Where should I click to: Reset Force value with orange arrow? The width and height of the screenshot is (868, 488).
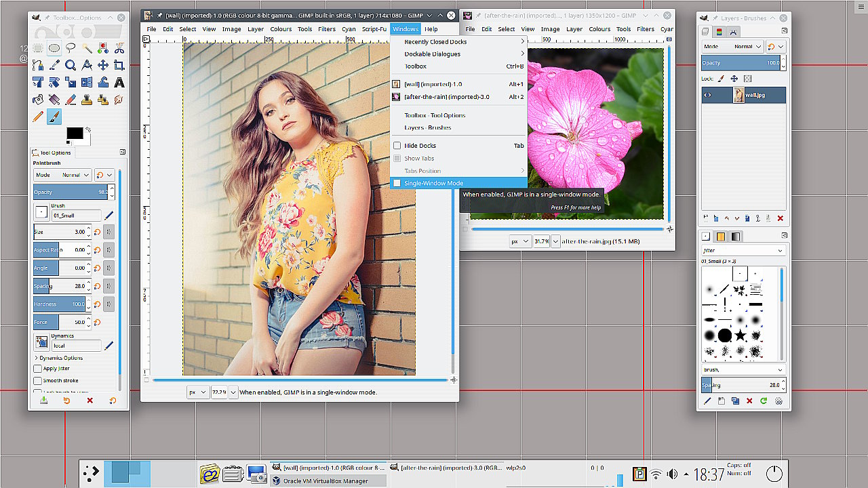[98, 323]
